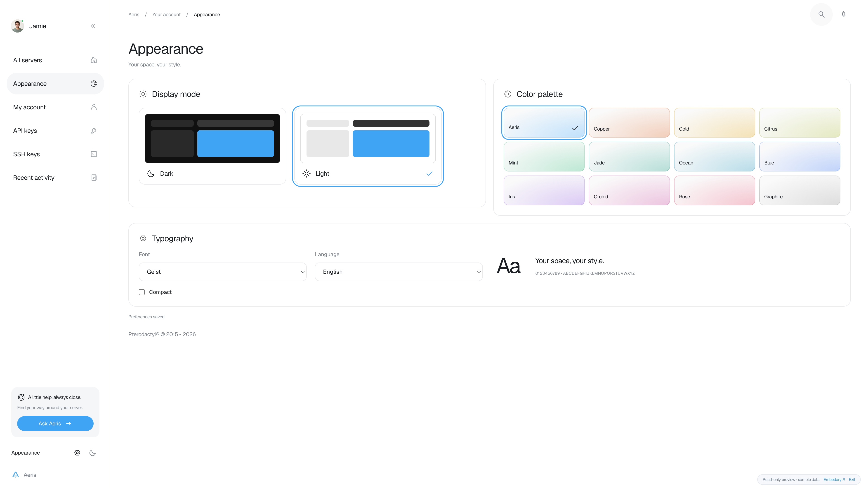
Task: Open notifications bell
Action: [x=843, y=14]
